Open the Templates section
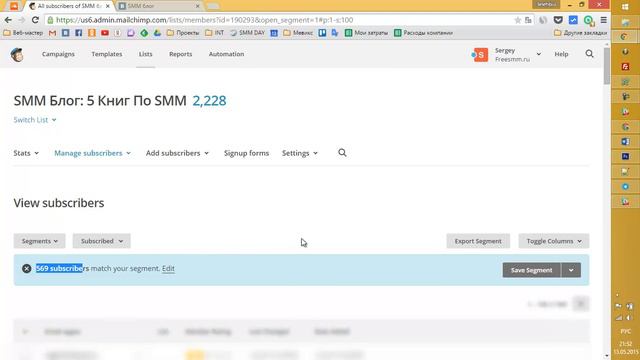 (107, 54)
